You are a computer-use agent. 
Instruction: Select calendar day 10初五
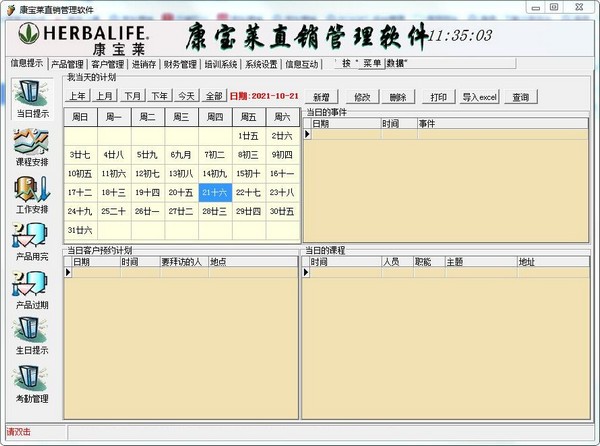tap(80, 174)
